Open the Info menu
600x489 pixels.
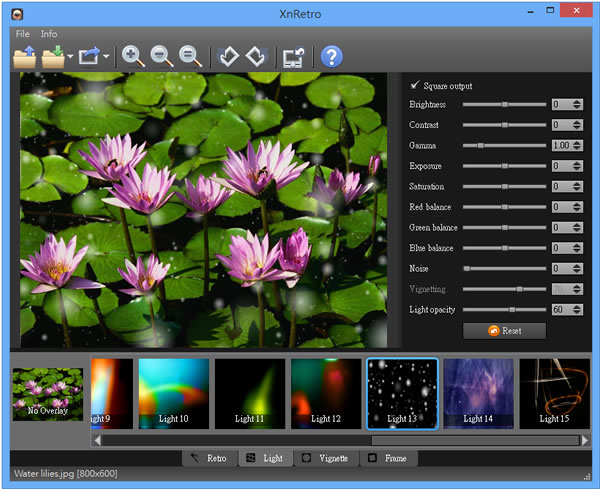coord(49,34)
